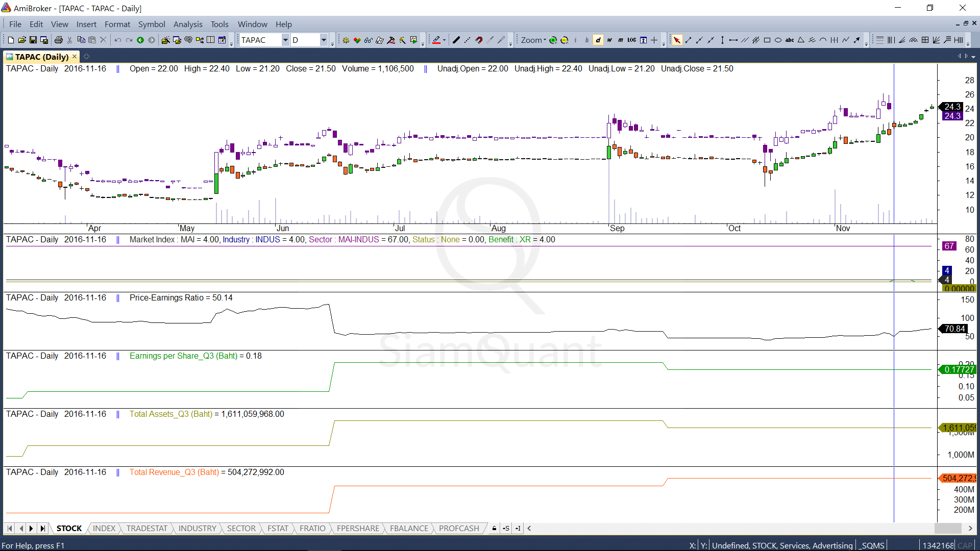This screenshot has width=980, height=551.
Task: Click green zoom in magnifier icon
Action: [553, 40]
